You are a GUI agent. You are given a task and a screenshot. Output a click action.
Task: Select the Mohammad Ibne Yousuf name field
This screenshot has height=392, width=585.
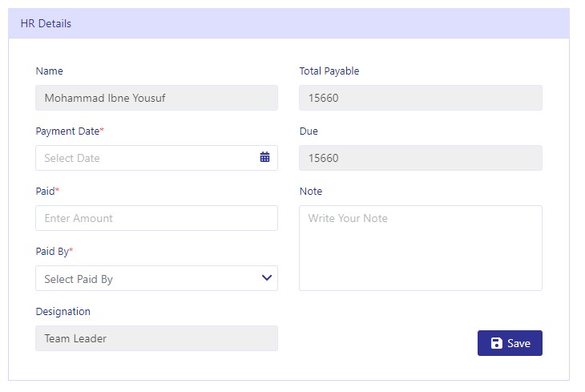coord(156,98)
